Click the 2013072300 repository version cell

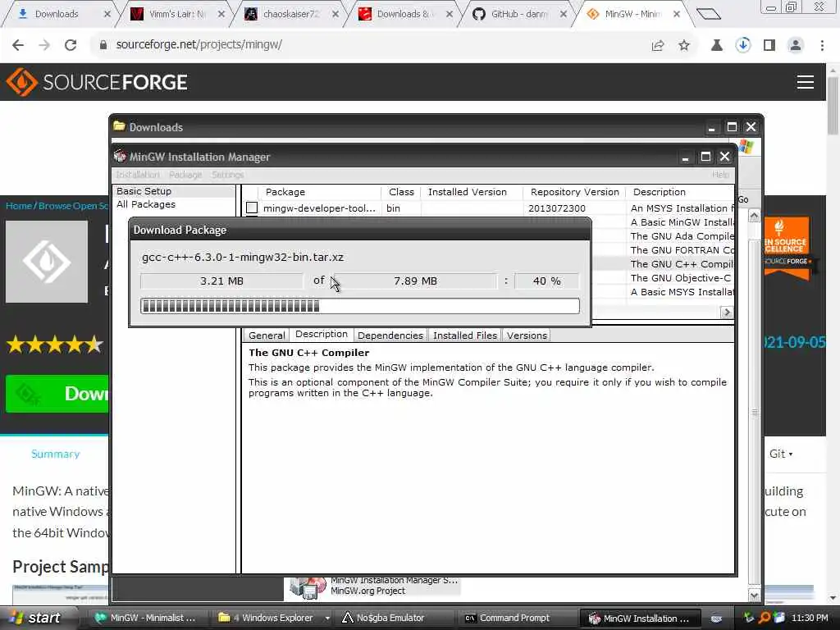(557, 208)
